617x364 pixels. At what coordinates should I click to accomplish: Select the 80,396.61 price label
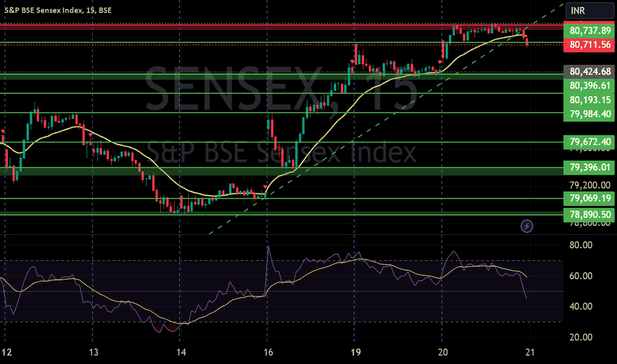tap(589, 85)
